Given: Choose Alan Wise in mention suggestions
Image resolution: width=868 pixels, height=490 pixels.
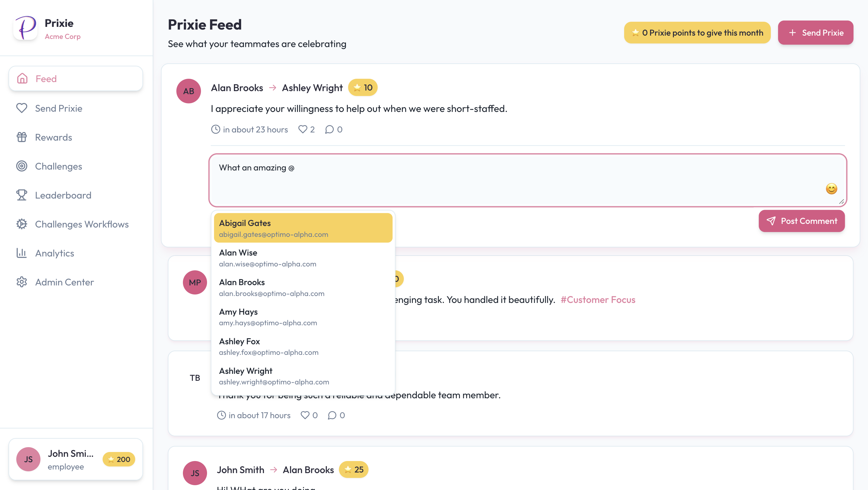Looking at the screenshot, I should click(303, 258).
